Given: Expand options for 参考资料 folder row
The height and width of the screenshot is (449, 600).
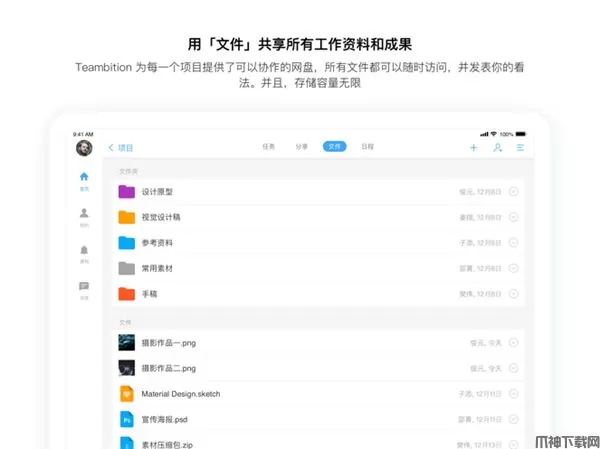Looking at the screenshot, I should pos(514,243).
